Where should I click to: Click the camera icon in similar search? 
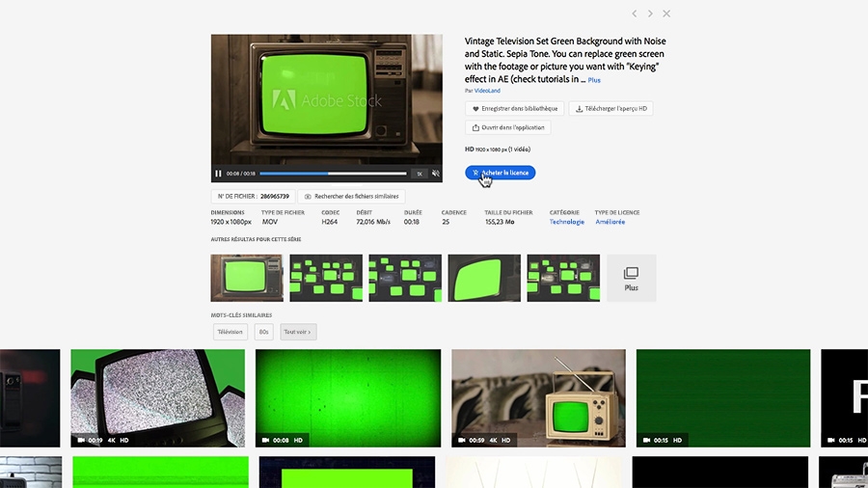pyautogui.click(x=308, y=197)
